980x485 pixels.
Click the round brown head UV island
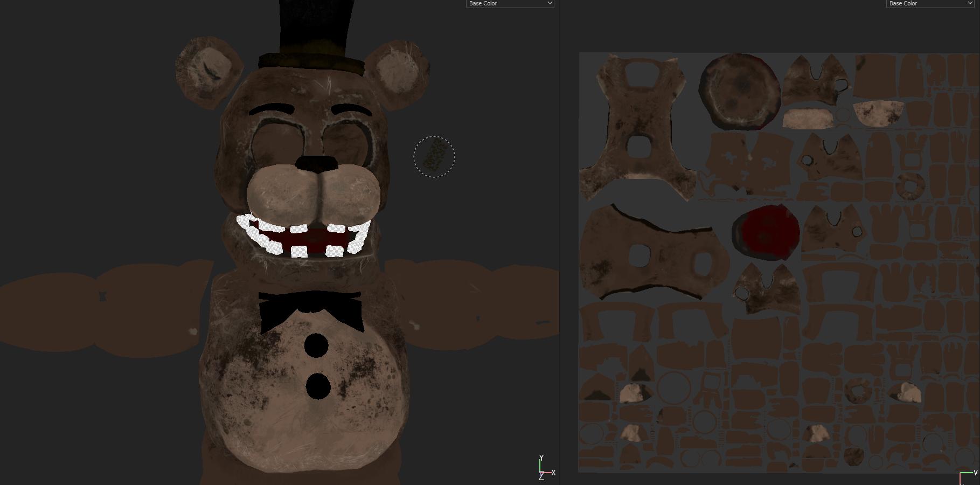(x=740, y=92)
